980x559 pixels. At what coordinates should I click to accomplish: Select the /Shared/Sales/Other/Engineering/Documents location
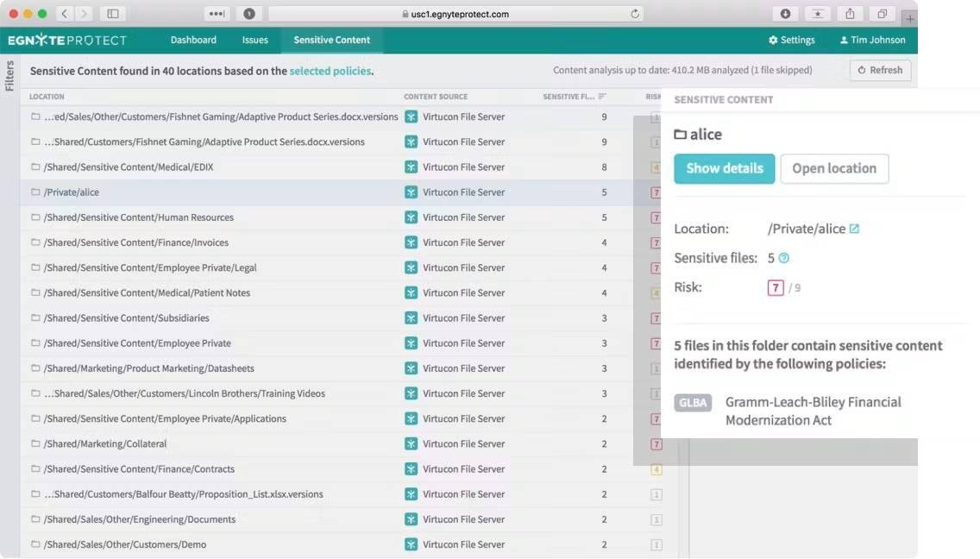coord(140,519)
